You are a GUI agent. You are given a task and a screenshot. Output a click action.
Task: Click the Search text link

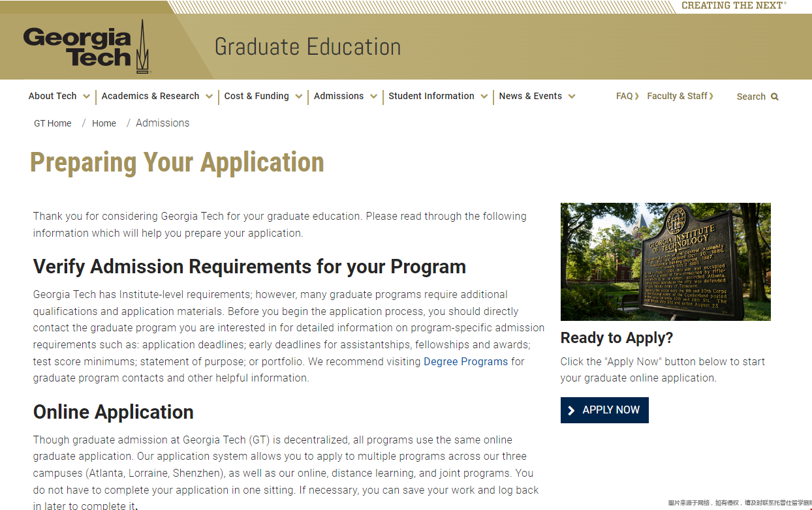pos(751,97)
